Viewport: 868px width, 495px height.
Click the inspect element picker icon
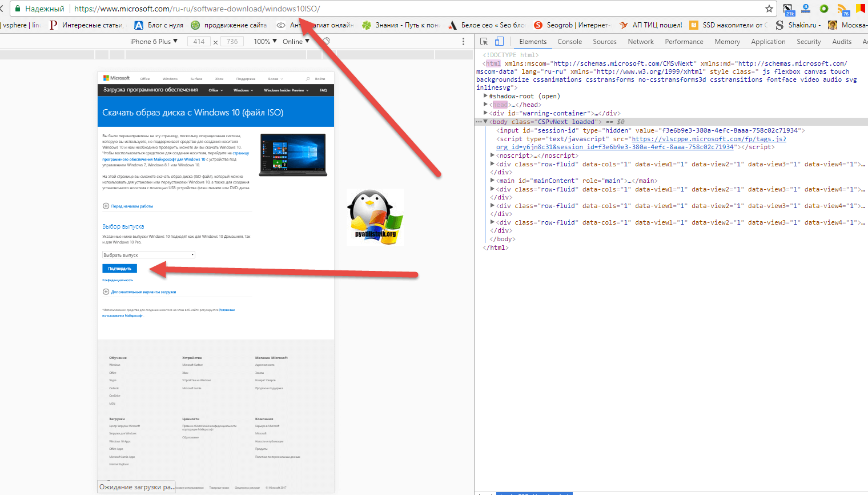click(484, 42)
